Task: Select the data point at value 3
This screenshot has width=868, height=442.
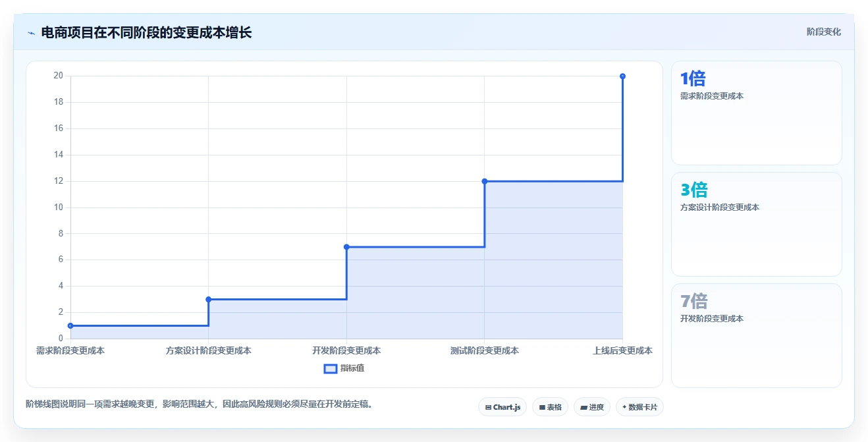Action: tap(208, 299)
